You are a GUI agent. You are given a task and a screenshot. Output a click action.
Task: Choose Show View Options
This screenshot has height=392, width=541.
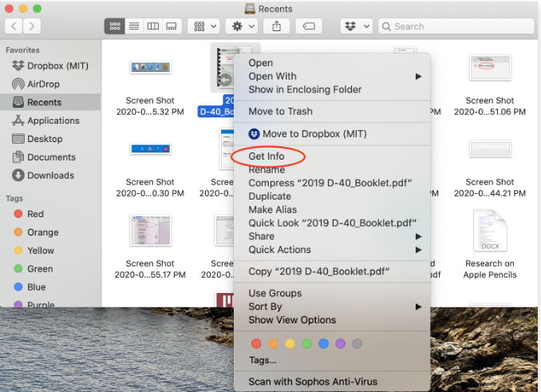click(x=332, y=320)
